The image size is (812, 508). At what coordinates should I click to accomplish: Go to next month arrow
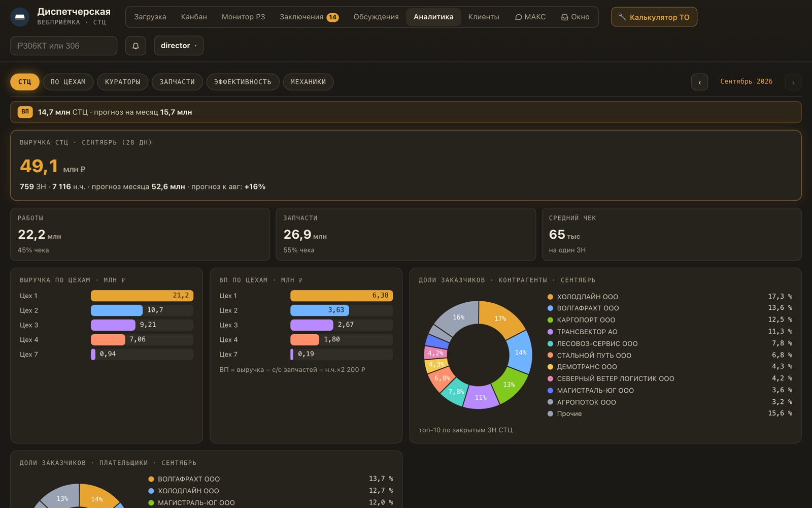793,82
